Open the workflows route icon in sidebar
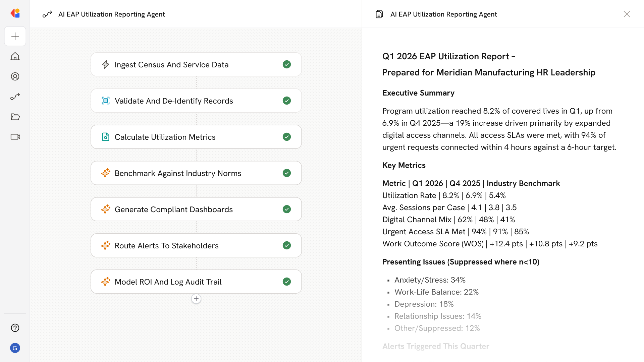This screenshot has height=362, width=644. (x=15, y=97)
